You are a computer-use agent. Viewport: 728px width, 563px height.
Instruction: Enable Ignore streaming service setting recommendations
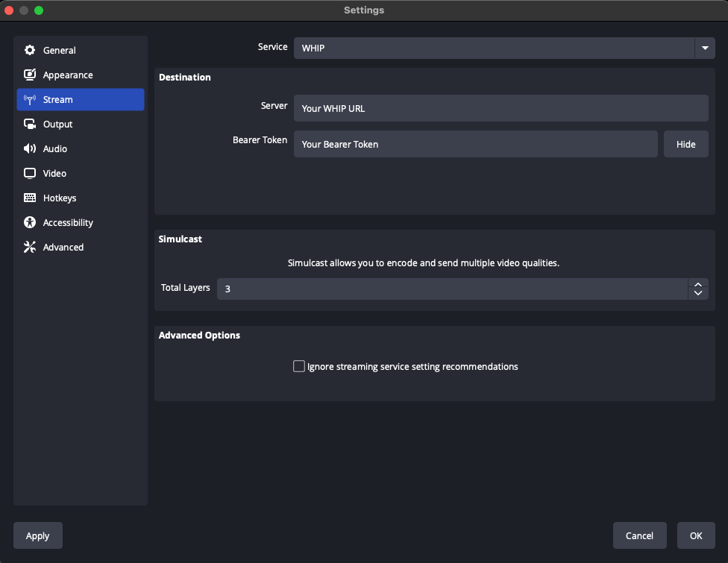299,366
